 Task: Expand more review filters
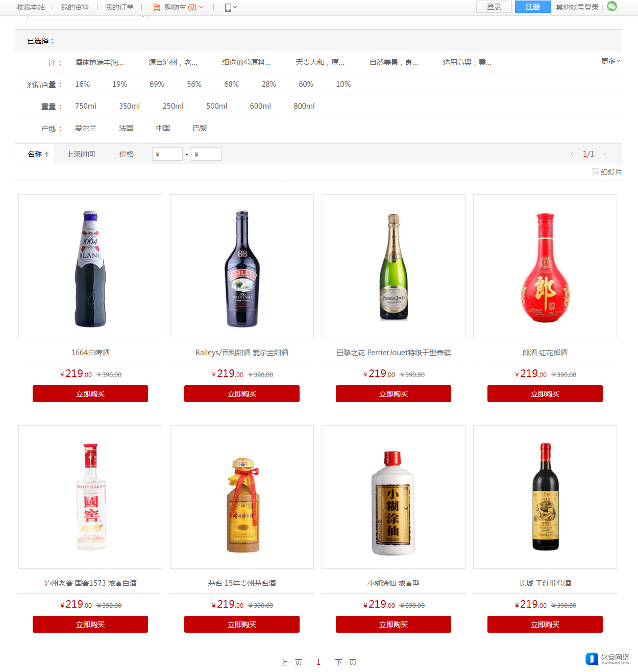[x=610, y=61]
